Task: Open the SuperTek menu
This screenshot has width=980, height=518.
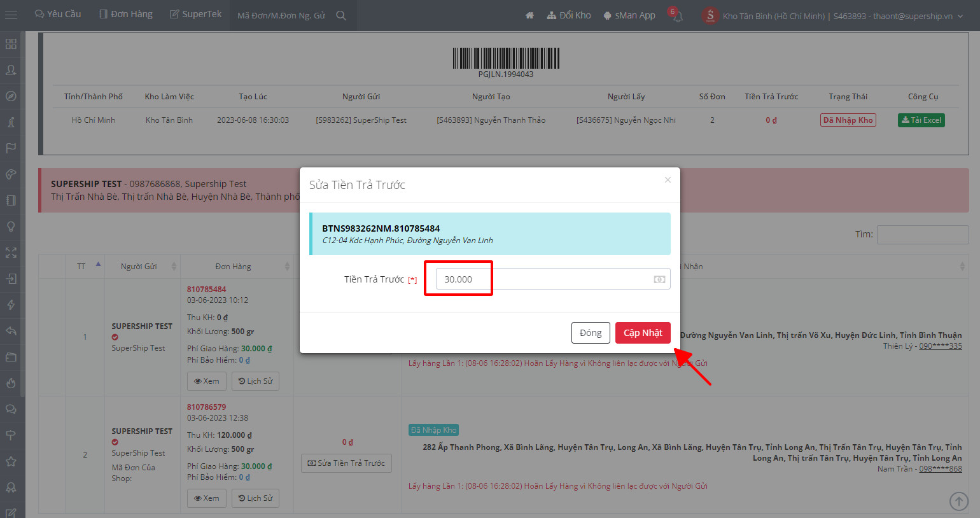Action: [x=195, y=15]
